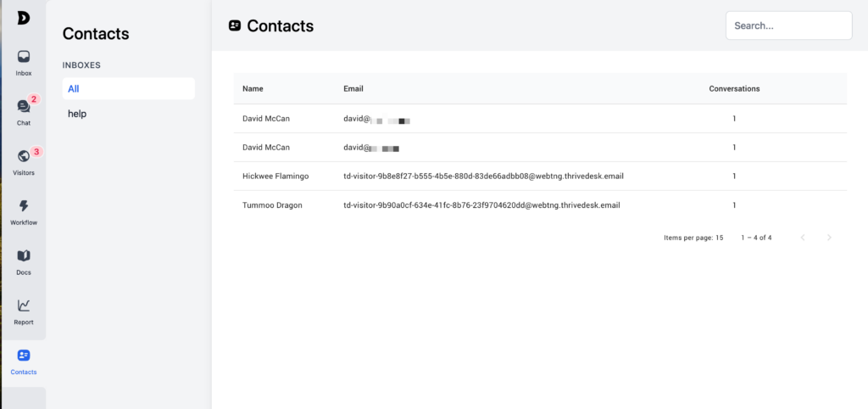Viewport: 868px width, 409px height.
Task: Open the Visitors globe icon
Action: (24, 157)
